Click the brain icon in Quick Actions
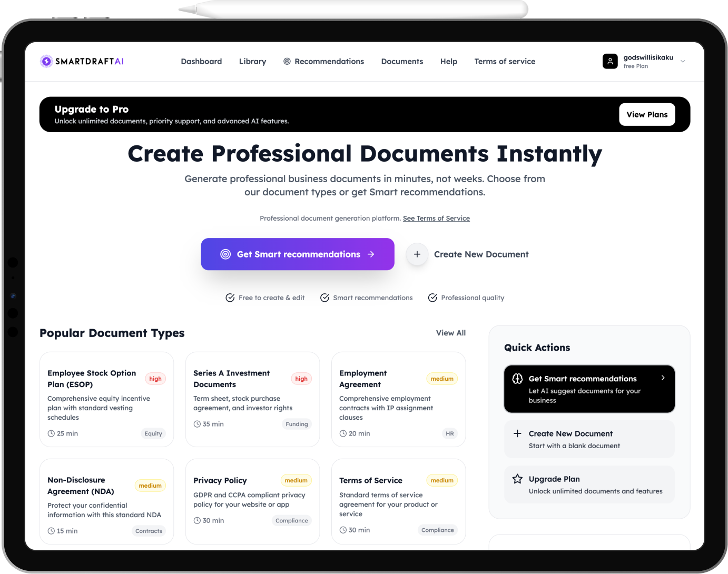Viewport: 728px width, 574px height. (517, 379)
